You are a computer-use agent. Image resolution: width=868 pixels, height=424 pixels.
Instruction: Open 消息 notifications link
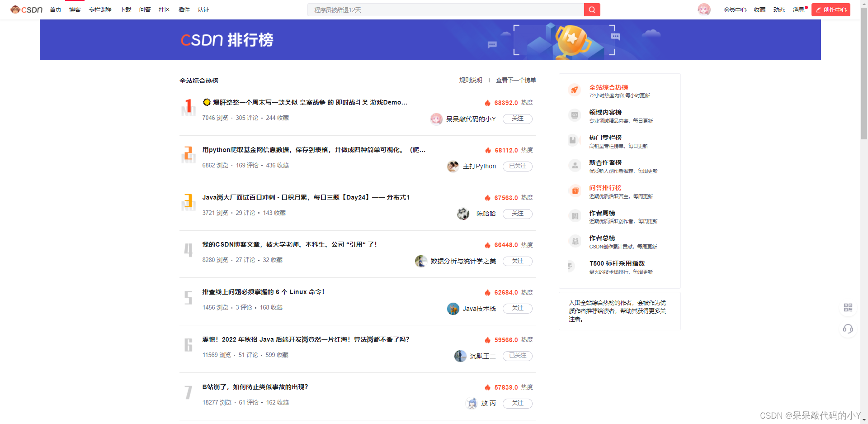[x=799, y=10]
